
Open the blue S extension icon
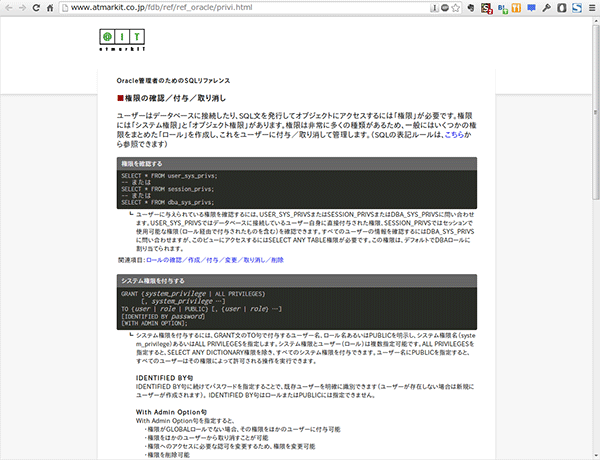pos(577,8)
